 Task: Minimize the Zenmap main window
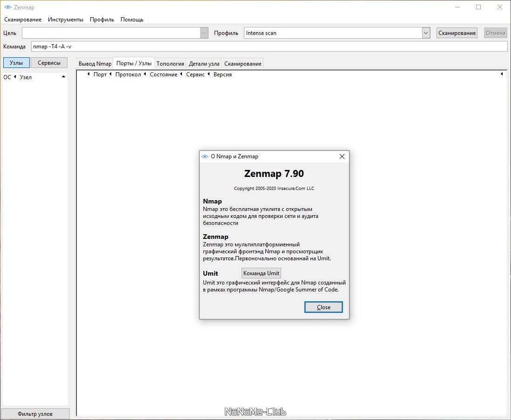pos(457,7)
